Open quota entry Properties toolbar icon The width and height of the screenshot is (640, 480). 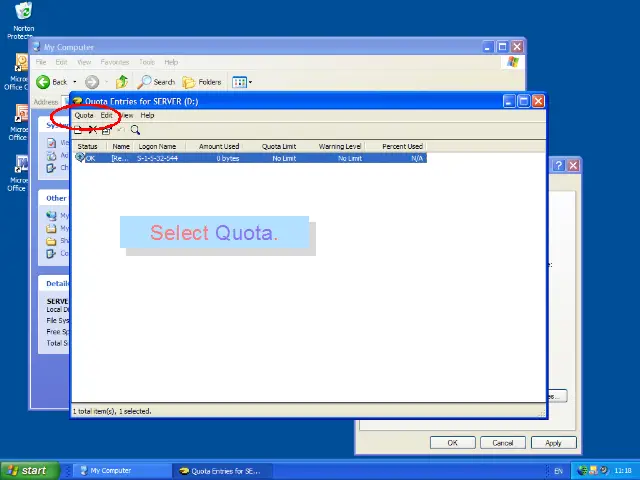106,130
